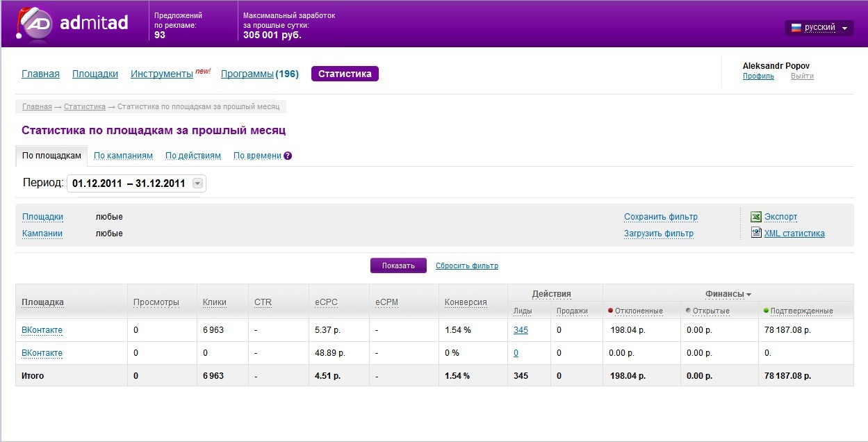Sort by the Площадка column header
Image resolution: width=868 pixels, height=442 pixels.
tap(42, 302)
